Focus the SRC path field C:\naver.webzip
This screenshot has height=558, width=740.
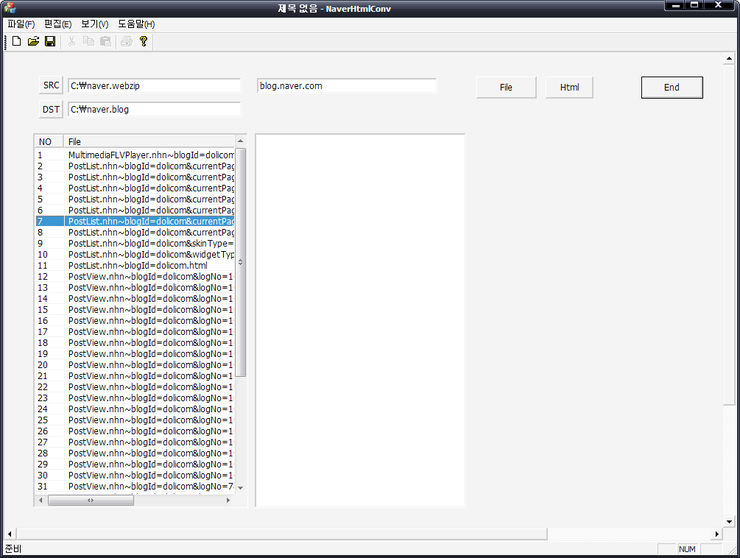154,86
